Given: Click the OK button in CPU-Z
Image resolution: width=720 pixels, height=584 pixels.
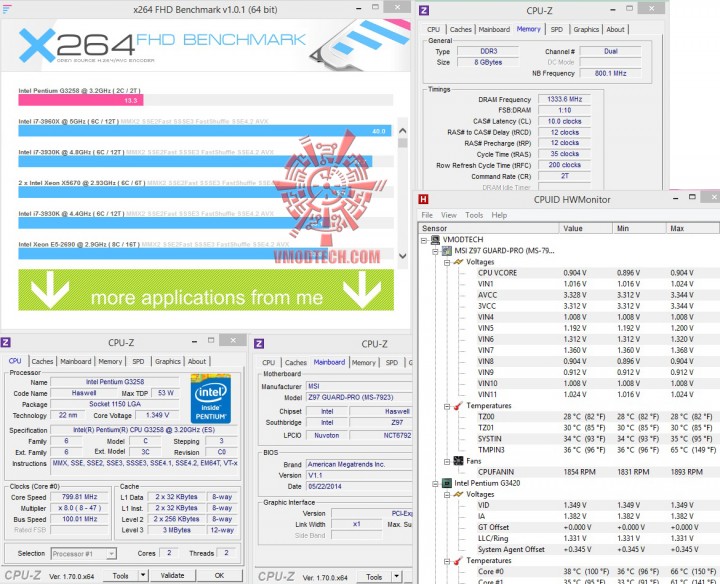Looking at the screenshot, I should point(219,575).
